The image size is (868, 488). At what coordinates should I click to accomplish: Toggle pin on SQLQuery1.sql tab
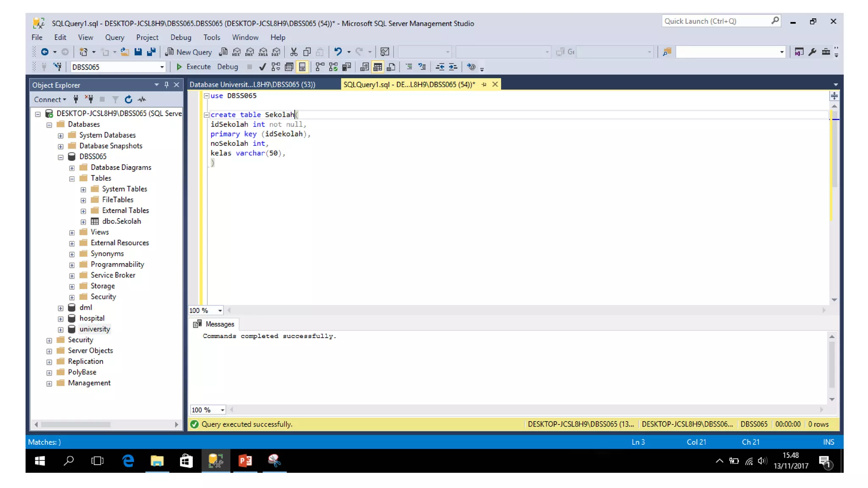pos(484,84)
